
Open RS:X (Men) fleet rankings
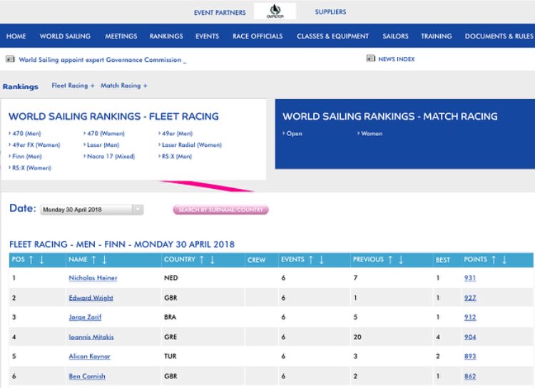(177, 157)
